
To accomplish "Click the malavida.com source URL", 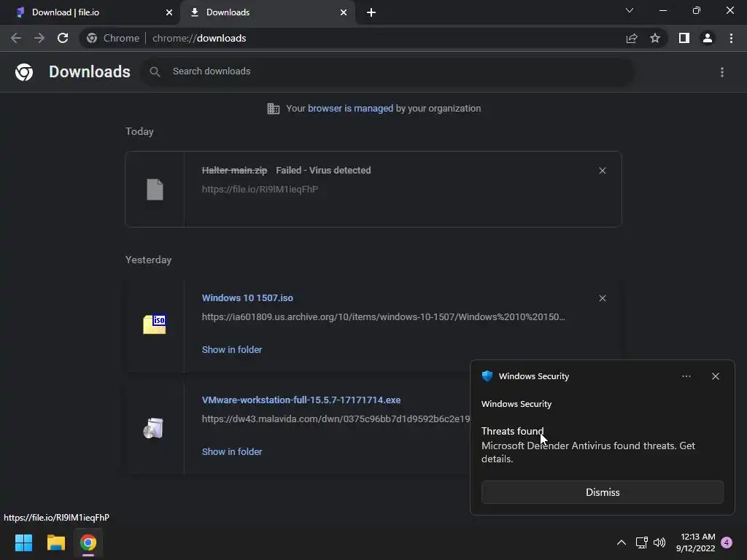I will 336,419.
